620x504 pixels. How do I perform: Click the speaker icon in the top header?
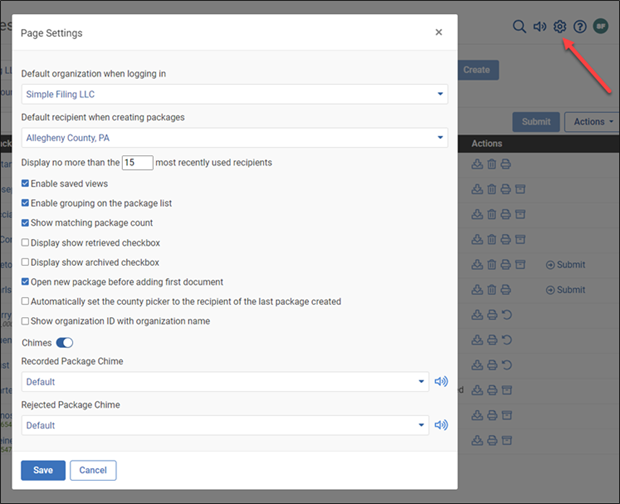click(x=539, y=26)
